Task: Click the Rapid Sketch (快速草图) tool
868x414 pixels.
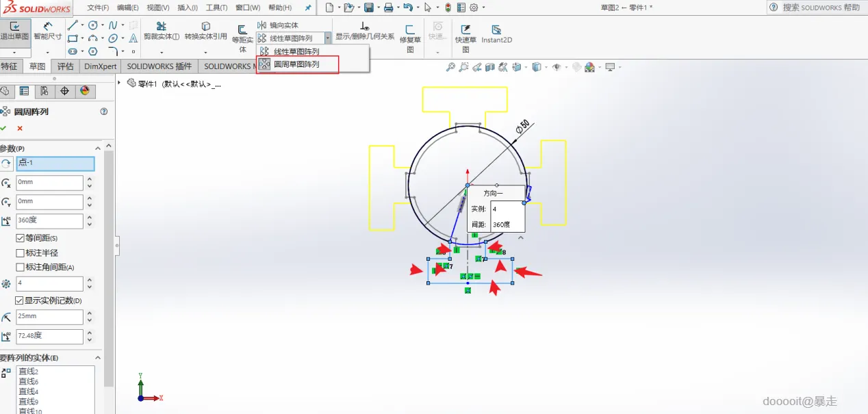Action: (465, 39)
